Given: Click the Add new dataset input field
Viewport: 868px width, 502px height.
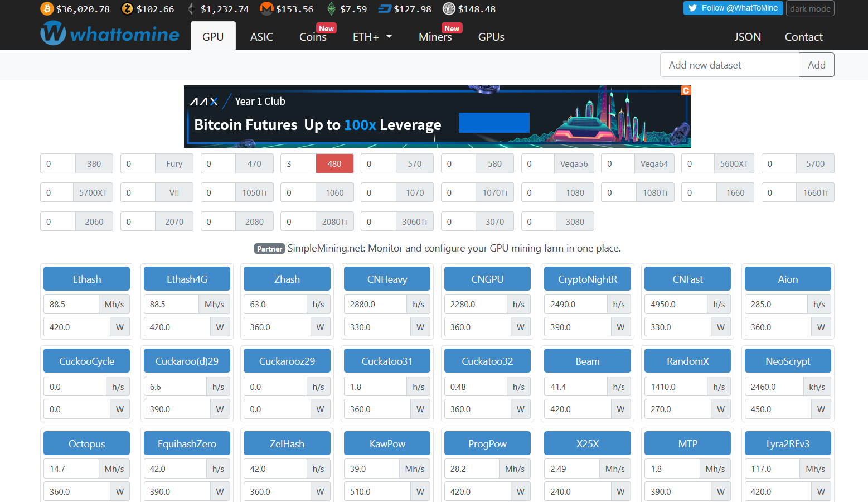Looking at the screenshot, I should point(729,65).
